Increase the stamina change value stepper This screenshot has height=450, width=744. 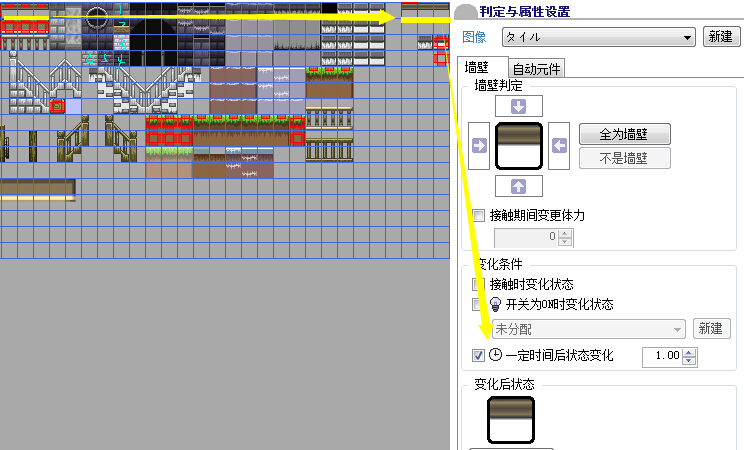[565, 234]
